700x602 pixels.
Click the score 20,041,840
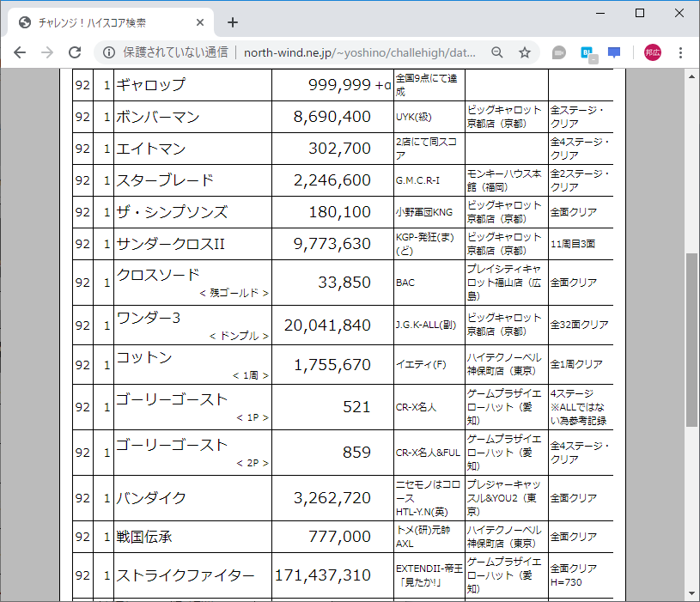(327, 325)
